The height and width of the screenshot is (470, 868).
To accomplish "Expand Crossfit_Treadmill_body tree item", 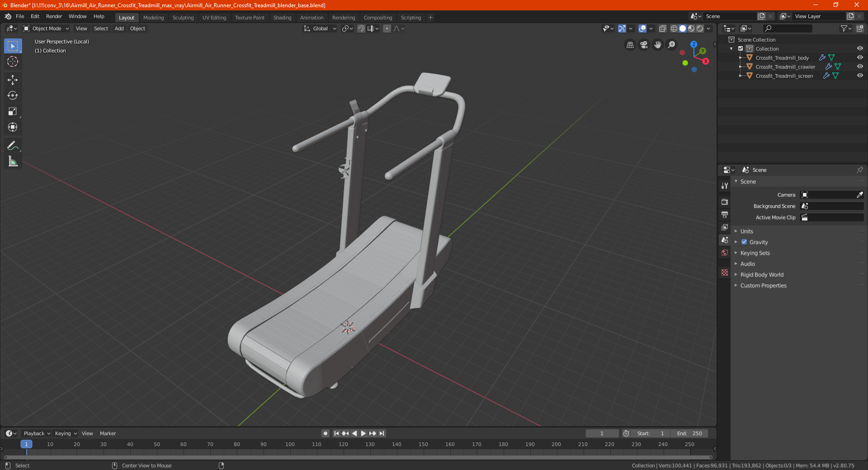I will [x=741, y=58].
